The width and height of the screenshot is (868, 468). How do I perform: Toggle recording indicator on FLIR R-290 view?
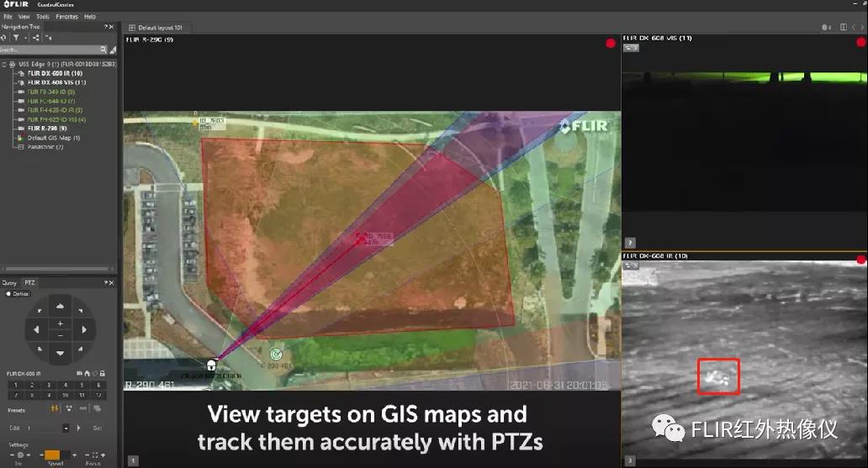tap(610, 44)
